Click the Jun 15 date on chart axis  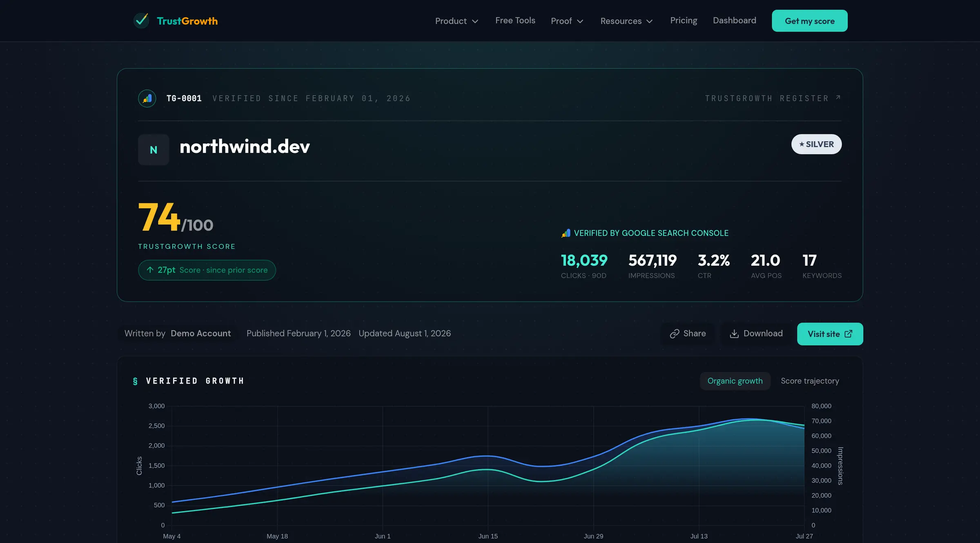[x=488, y=536]
